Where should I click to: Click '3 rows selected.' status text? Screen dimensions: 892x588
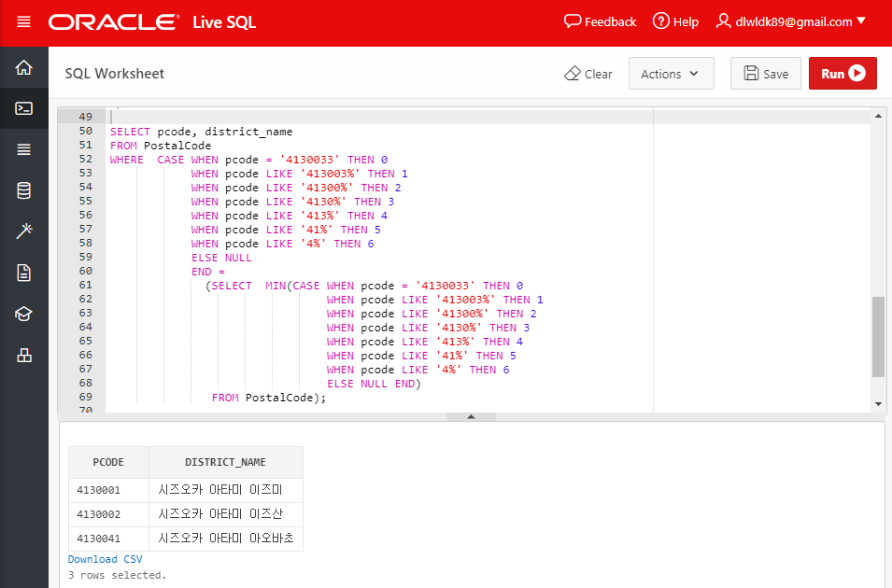[x=117, y=575]
